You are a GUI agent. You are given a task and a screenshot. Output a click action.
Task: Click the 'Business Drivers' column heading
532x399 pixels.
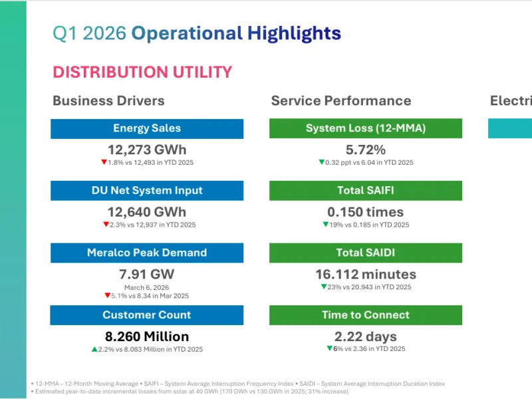pos(108,101)
